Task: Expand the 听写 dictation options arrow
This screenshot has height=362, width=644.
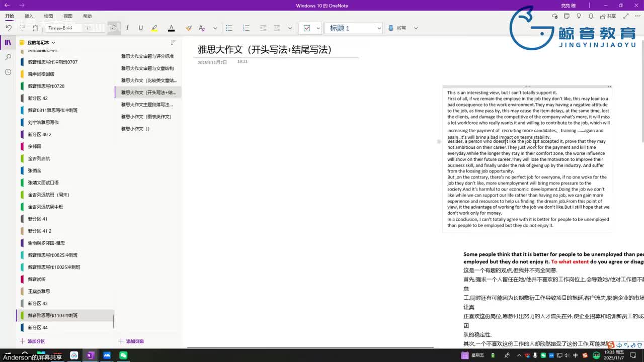Action: coord(416,28)
